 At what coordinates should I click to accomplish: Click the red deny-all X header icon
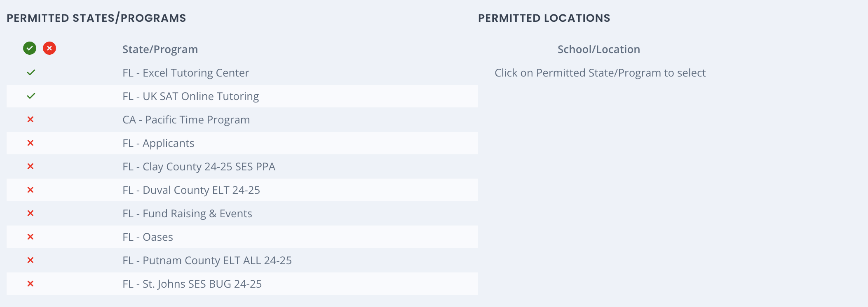pos(49,49)
